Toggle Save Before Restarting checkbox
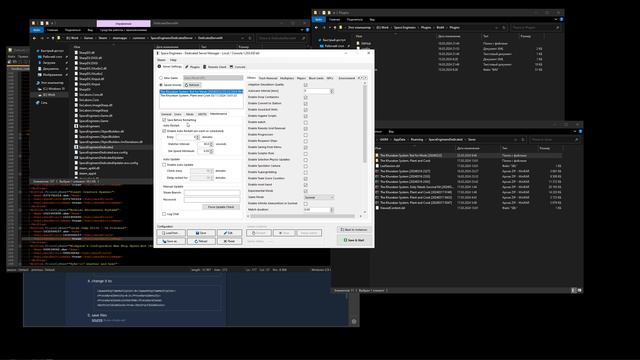640x360 pixels. [164, 120]
